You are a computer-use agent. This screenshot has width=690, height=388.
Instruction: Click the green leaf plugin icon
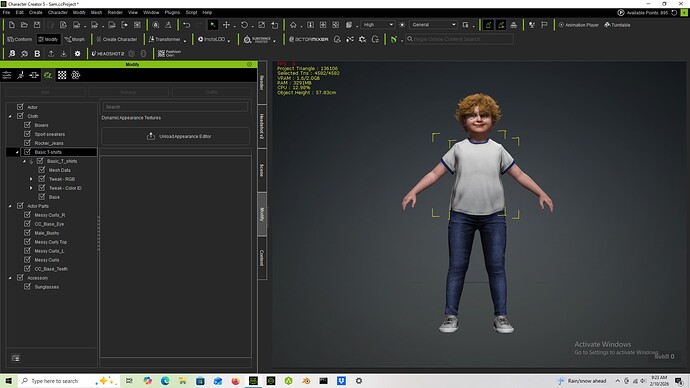pos(394,39)
